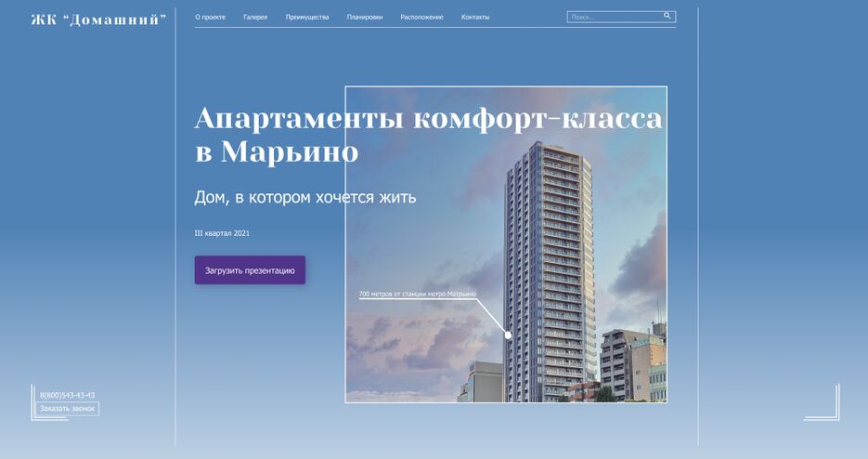Navigate to Расположение
This screenshot has height=459, width=868.
[421, 17]
